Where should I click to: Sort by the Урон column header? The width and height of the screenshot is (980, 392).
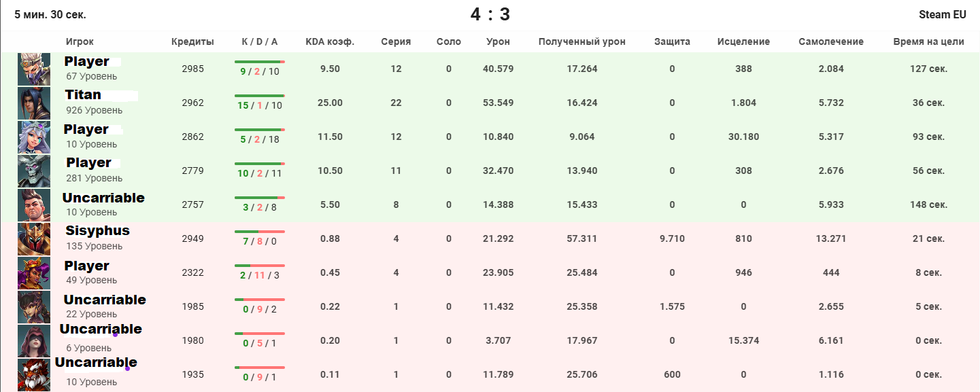(498, 41)
